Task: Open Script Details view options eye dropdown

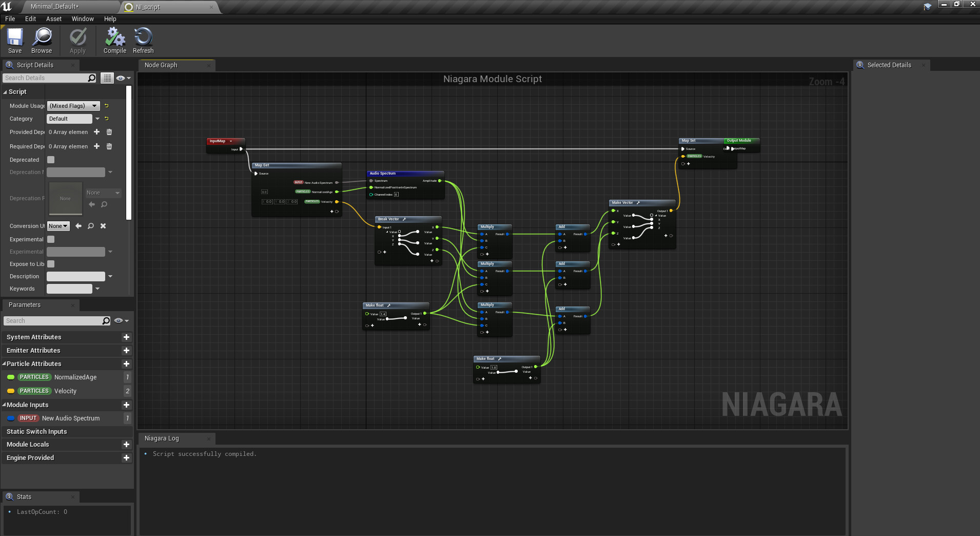Action: [x=123, y=78]
